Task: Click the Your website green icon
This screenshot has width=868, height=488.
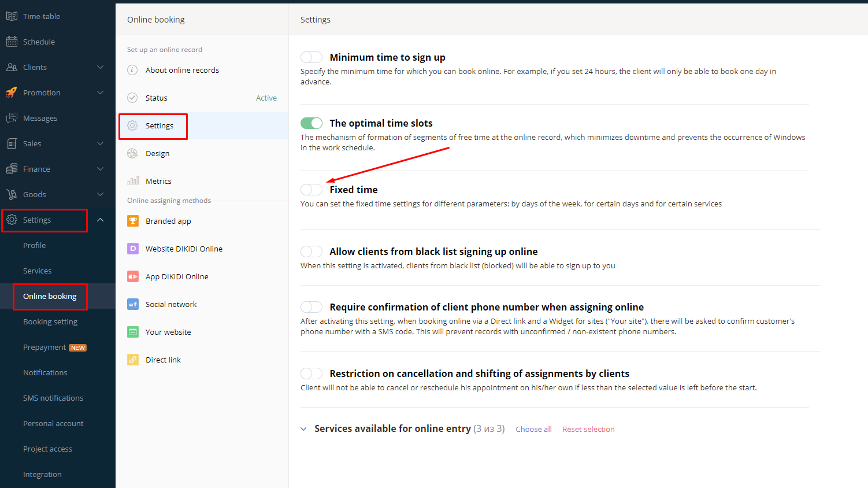Action: click(x=133, y=332)
